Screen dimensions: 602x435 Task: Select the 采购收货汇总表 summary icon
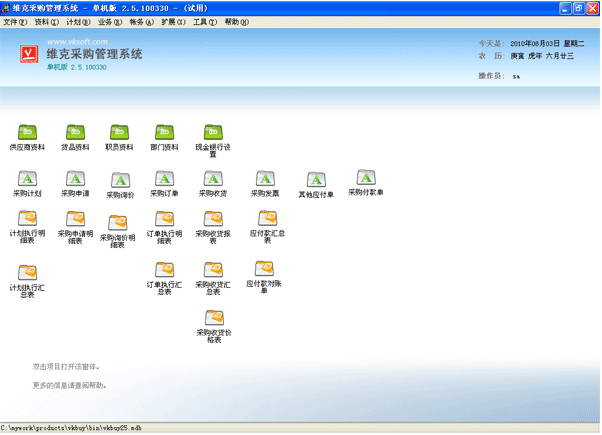pos(213,279)
